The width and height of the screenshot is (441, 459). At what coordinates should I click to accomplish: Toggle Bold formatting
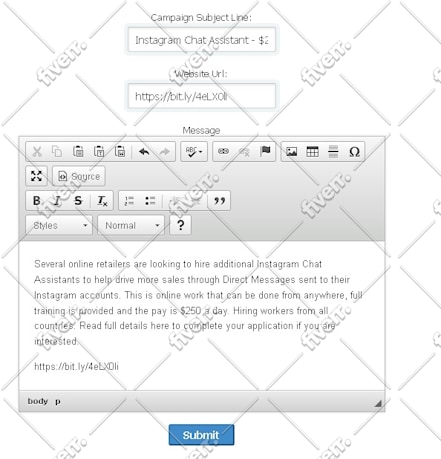click(x=37, y=201)
